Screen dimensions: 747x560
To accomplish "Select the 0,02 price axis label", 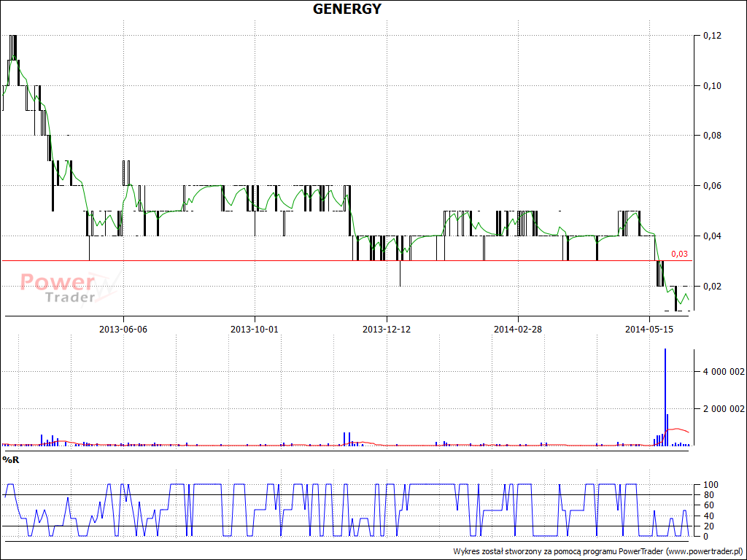I will click(x=712, y=286).
